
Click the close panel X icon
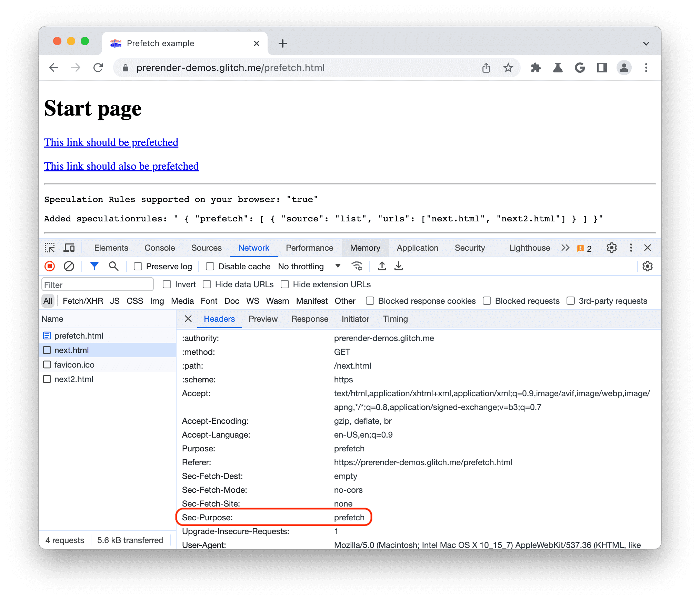coord(648,248)
